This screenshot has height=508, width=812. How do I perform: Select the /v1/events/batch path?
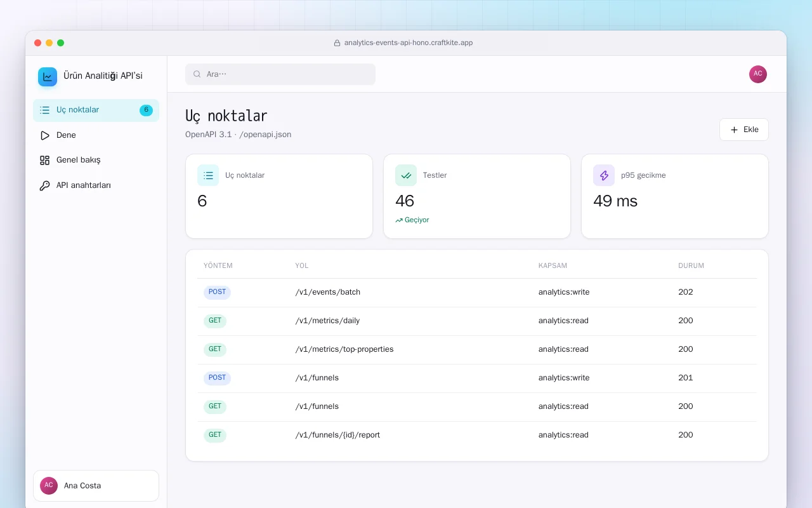[x=327, y=292]
